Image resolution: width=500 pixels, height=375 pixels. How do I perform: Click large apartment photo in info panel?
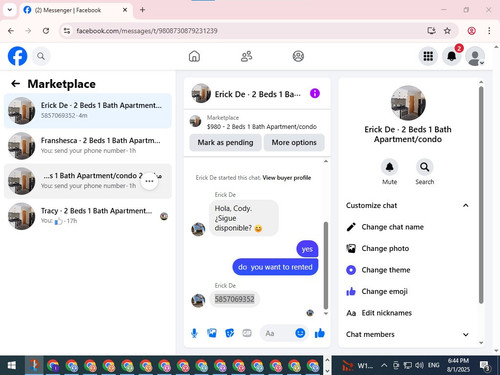[x=408, y=103]
